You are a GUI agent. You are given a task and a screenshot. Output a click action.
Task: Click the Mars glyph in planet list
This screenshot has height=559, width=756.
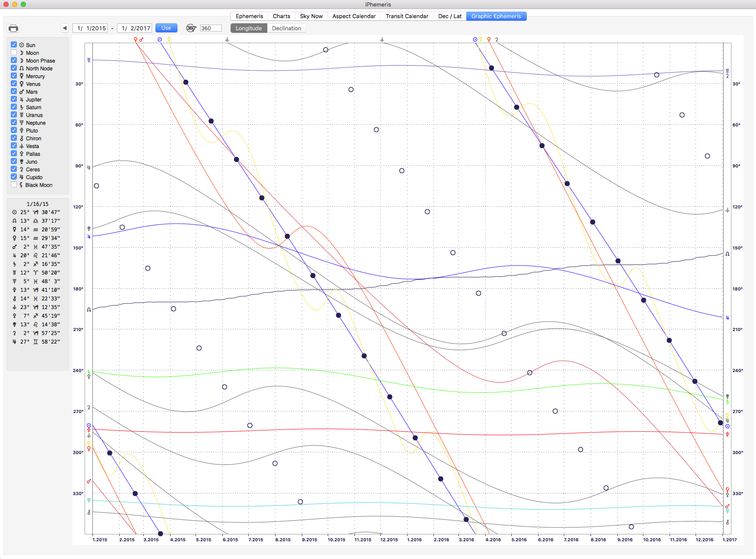tap(22, 92)
